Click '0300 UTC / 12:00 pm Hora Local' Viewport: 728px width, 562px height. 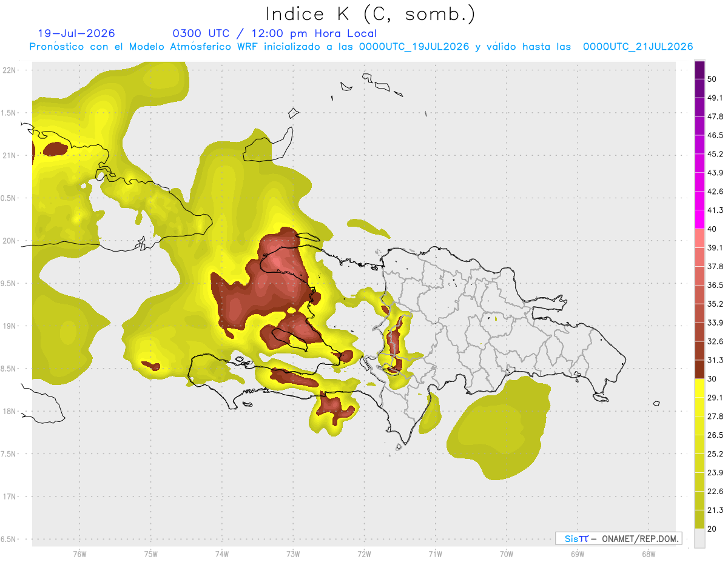point(275,33)
